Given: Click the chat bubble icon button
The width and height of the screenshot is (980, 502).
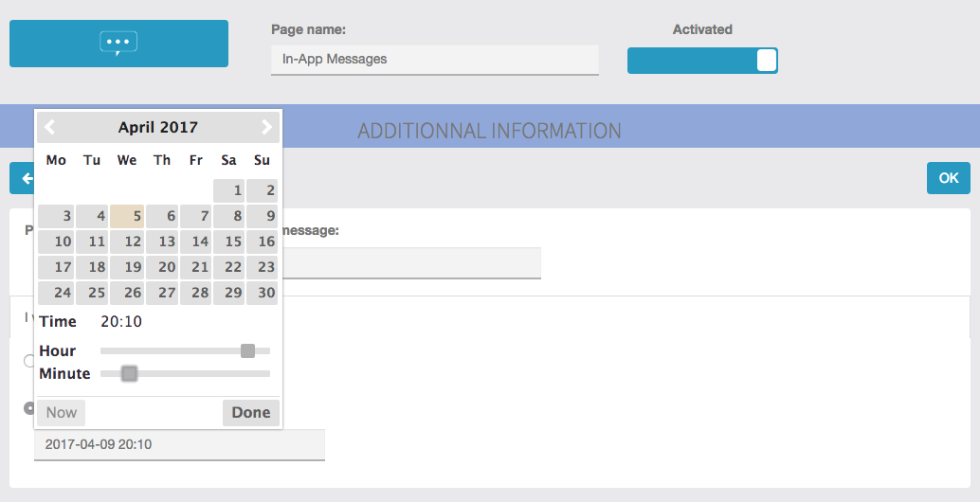Looking at the screenshot, I should coord(118,44).
